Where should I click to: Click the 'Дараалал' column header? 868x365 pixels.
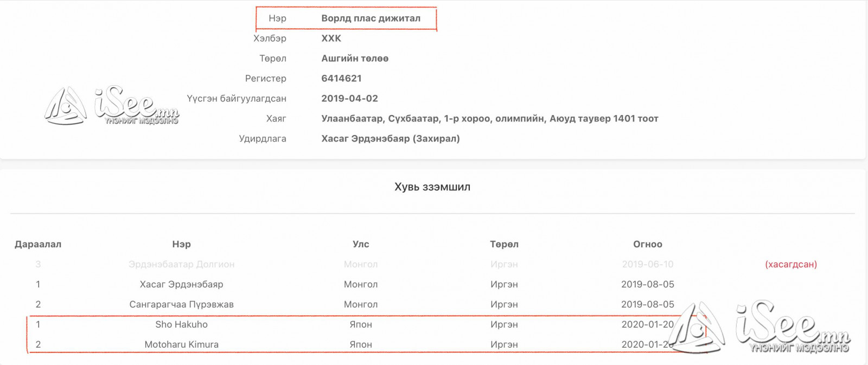38,245
